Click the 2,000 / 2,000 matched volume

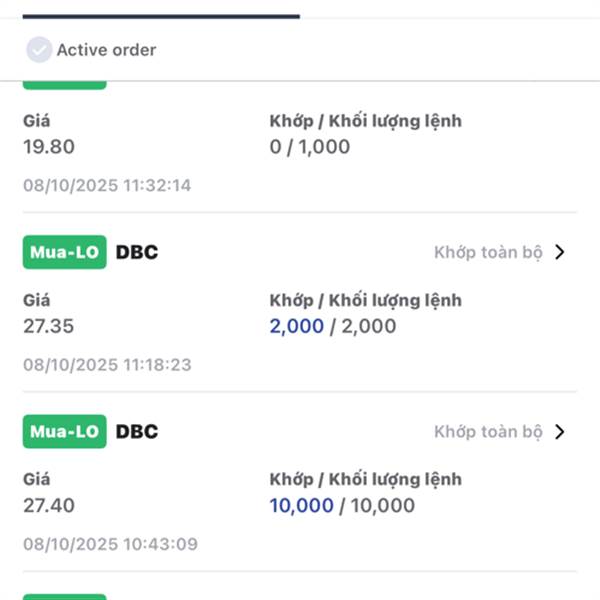tap(333, 326)
